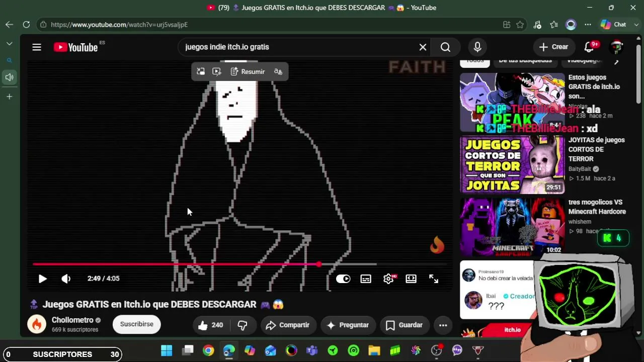
Task: Open the Chollometro channel name link
Action: point(72,320)
